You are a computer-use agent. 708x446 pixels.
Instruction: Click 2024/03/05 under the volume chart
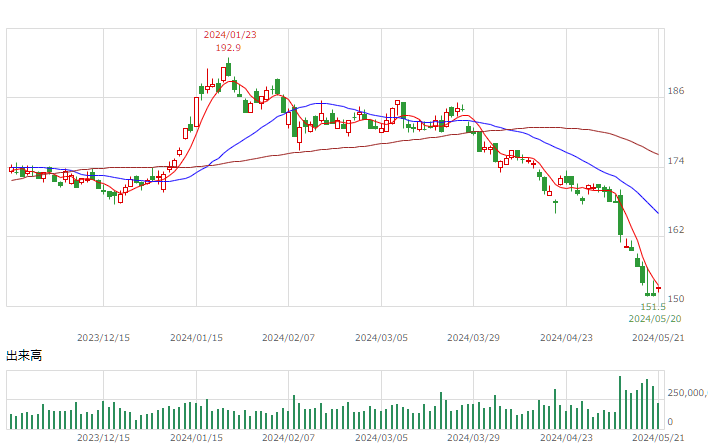tap(382, 437)
